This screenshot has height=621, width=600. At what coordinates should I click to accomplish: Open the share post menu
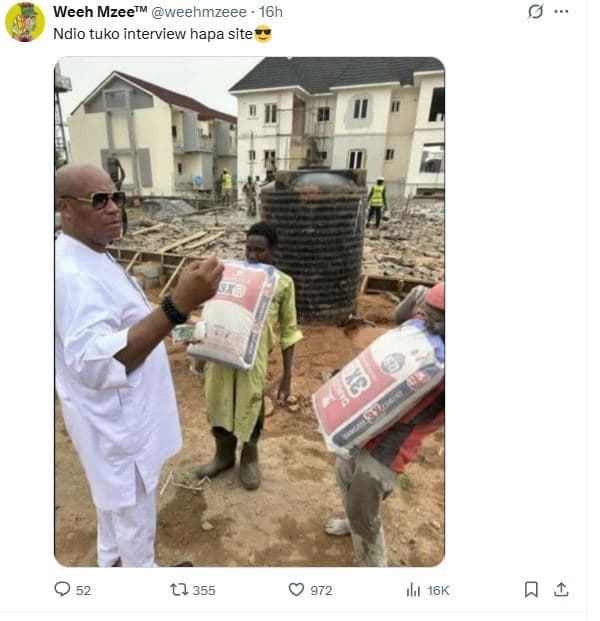tap(561, 590)
